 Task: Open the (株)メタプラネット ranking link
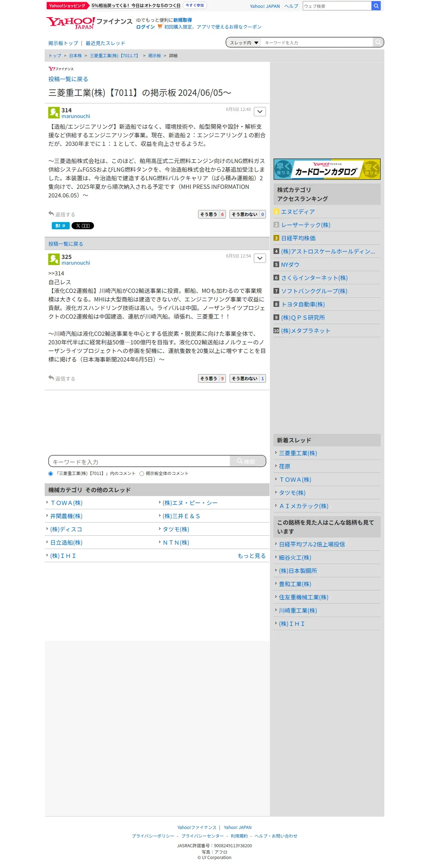[x=306, y=331]
